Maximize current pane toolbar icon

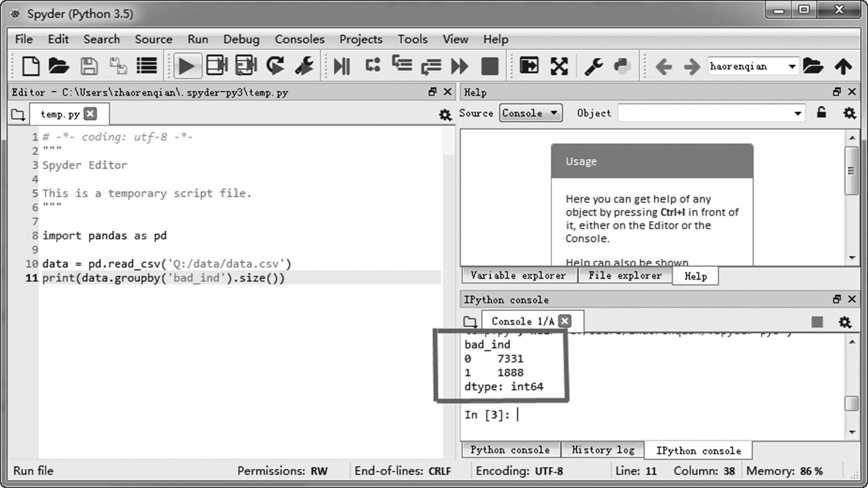click(x=529, y=65)
